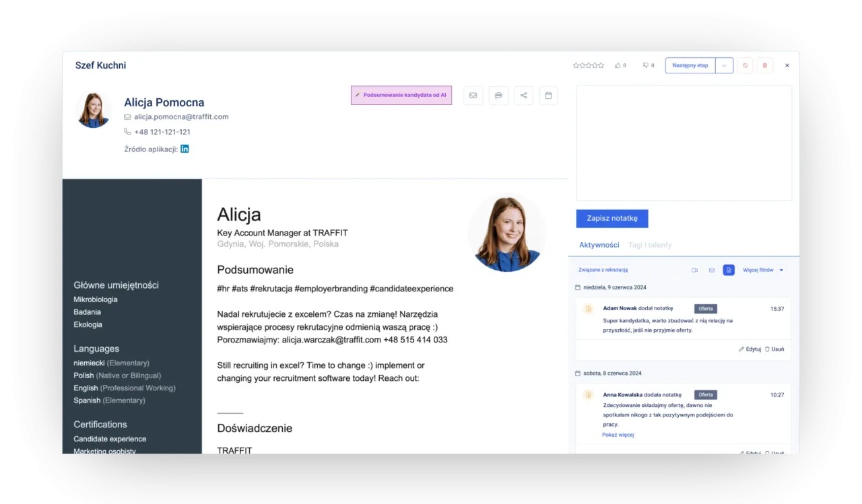Screen dimensions: 862x504
Task: Switch to the Tagi i talenty tab
Action: tap(649, 245)
